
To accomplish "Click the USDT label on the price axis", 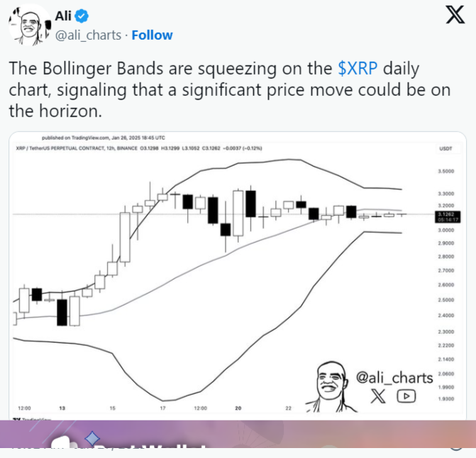I will click(x=446, y=148).
